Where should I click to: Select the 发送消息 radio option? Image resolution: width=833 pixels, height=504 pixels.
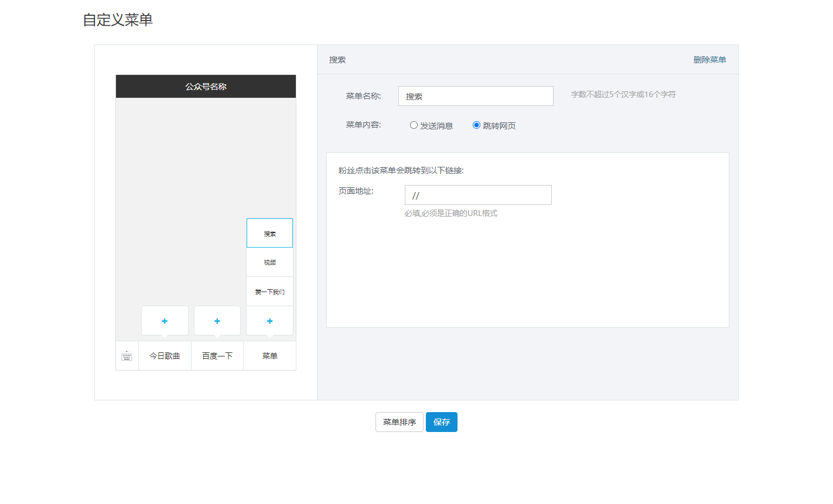pyautogui.click(x=414, y=125)
